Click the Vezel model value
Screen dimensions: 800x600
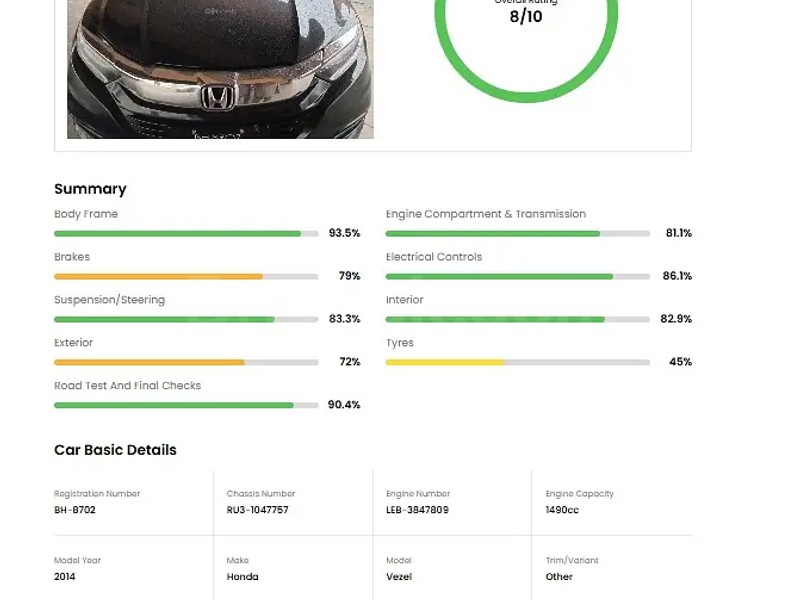399,577
